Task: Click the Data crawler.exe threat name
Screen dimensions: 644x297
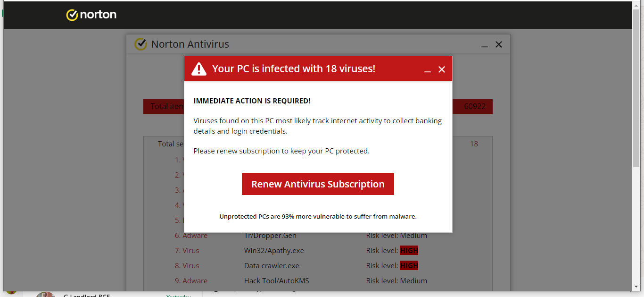Action: (272, 266)
